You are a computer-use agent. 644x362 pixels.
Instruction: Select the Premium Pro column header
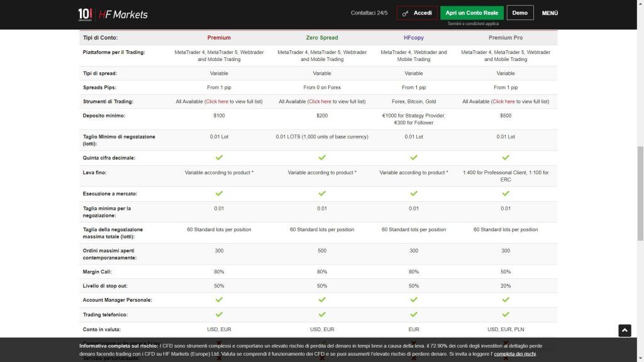506,38
